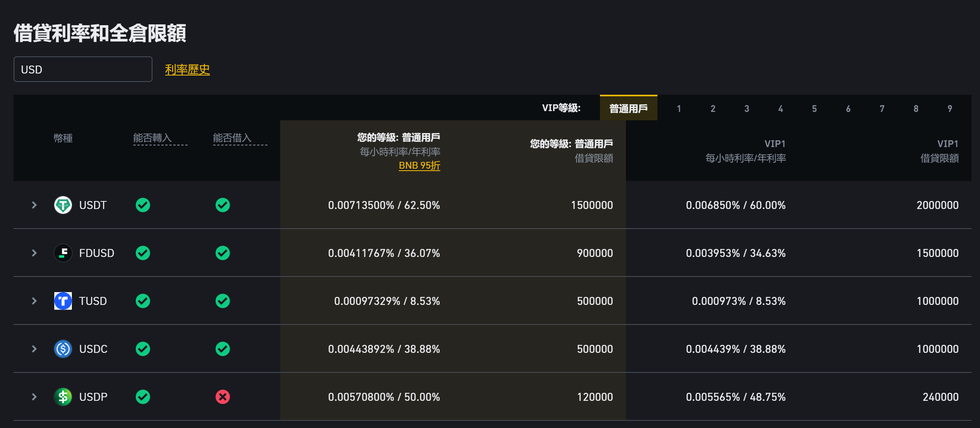Click the USDT Tether coin icon
Screen dimensions: 980x428
click(x=63, y=205)
